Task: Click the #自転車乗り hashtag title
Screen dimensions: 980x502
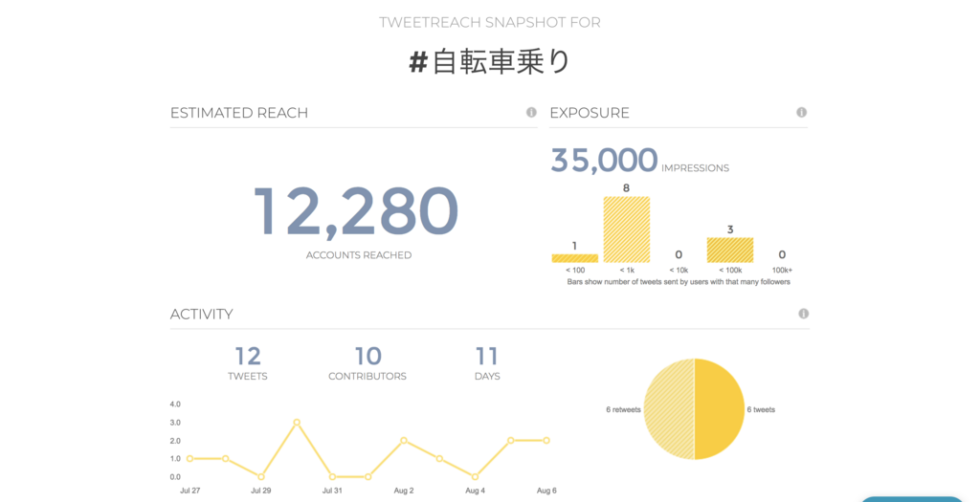Action: [x=490, y=62]
